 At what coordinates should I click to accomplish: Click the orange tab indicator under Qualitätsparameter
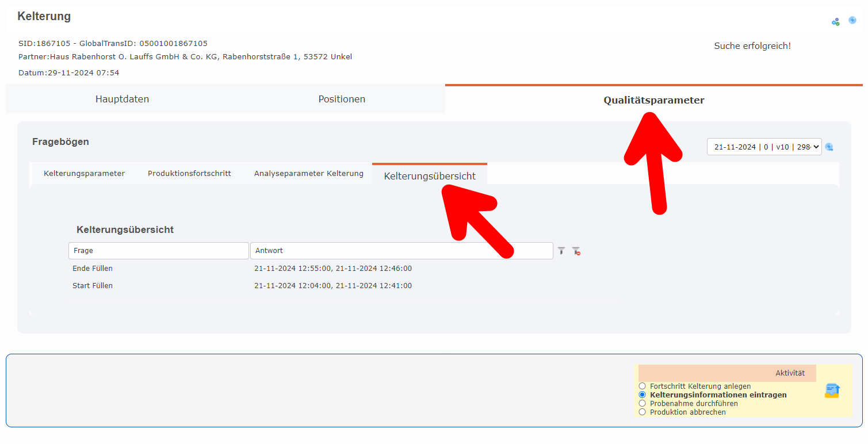[x=653, y=84]
